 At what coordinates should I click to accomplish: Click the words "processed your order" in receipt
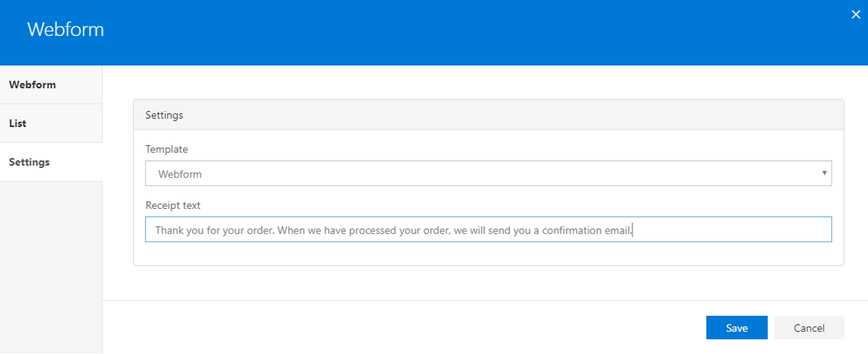click(x=401, y=230)
